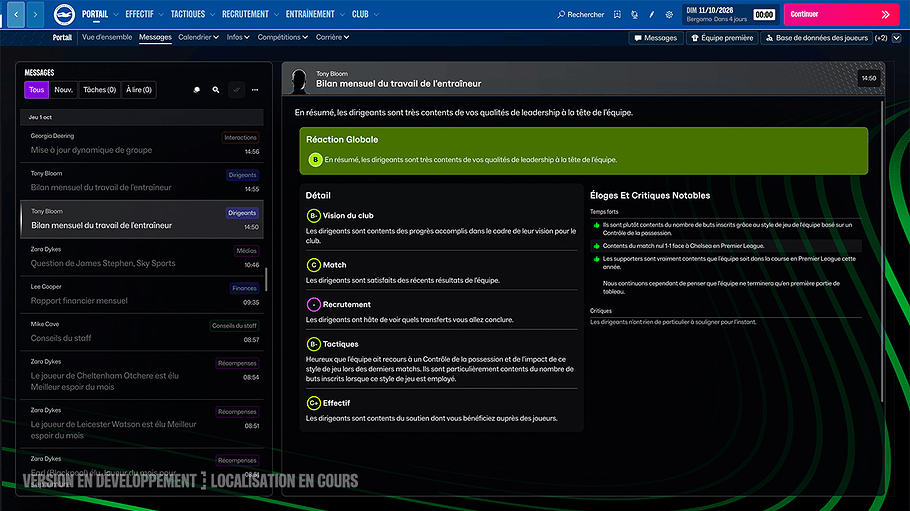The image size is (910, 511).
Task: Go back with the left arrow button
Action: 16,15
